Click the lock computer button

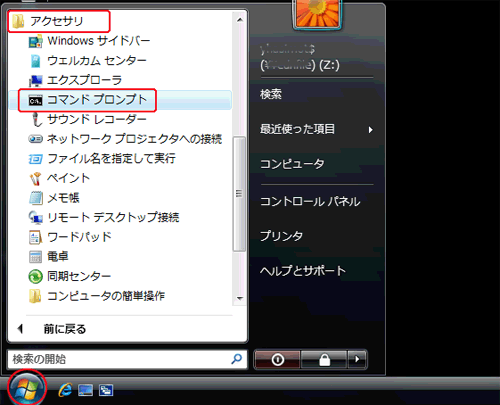324,359
